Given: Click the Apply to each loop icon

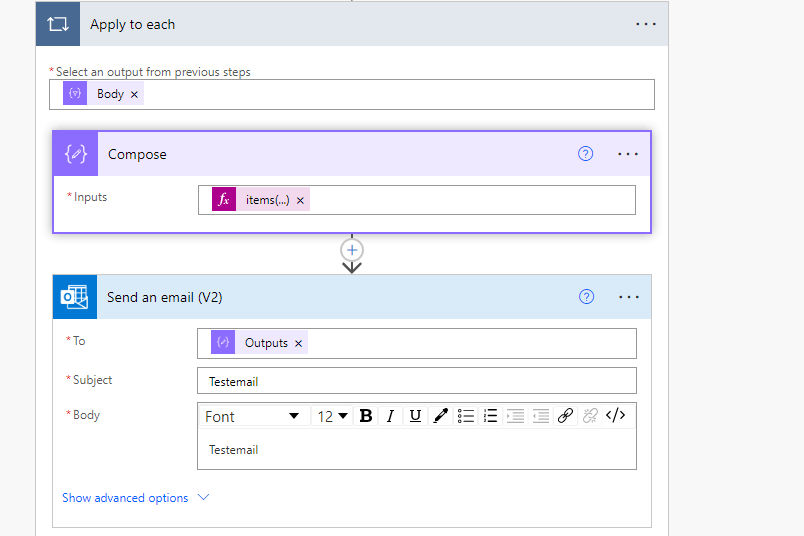Looking at the screenshot, I should coord(58,24).
